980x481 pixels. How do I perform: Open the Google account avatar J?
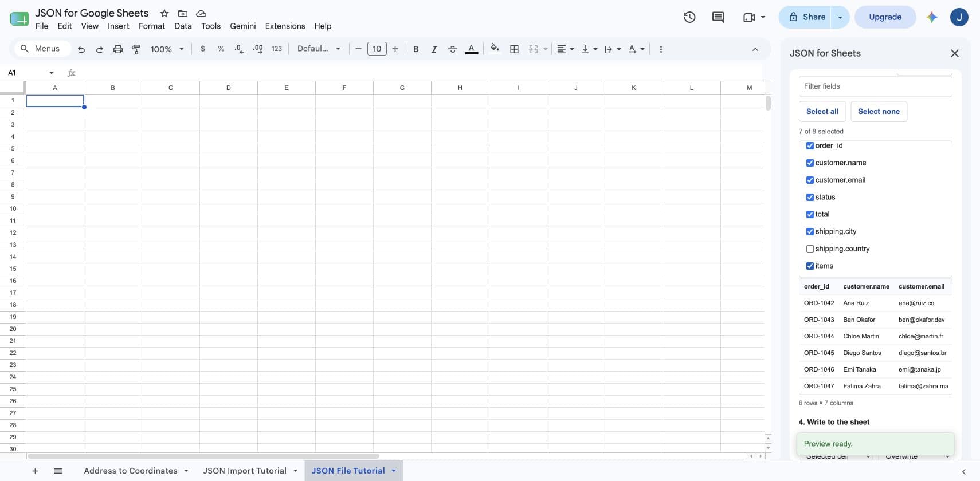(959, 17)
